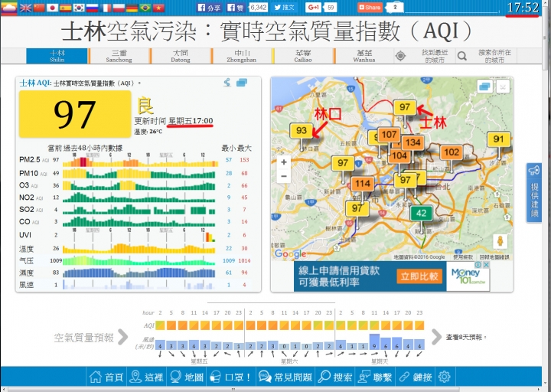551x392 pixels.
Task: Select the South Korea flag language
Action: [x=79, y=8]
